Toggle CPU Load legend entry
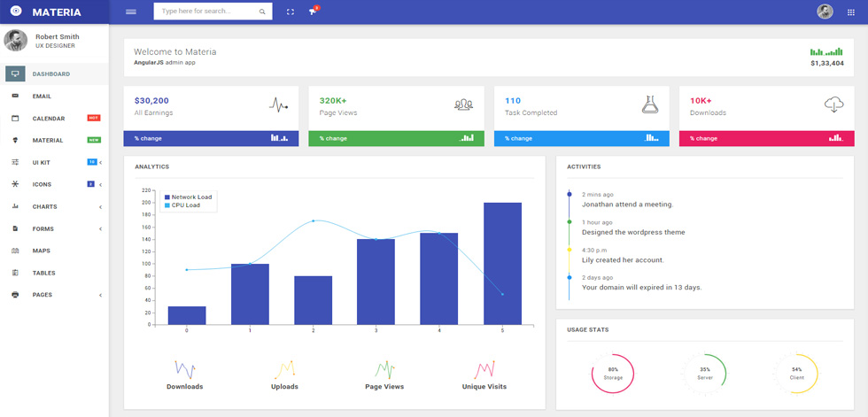The image size is (868, 417). tap(182, 205)
